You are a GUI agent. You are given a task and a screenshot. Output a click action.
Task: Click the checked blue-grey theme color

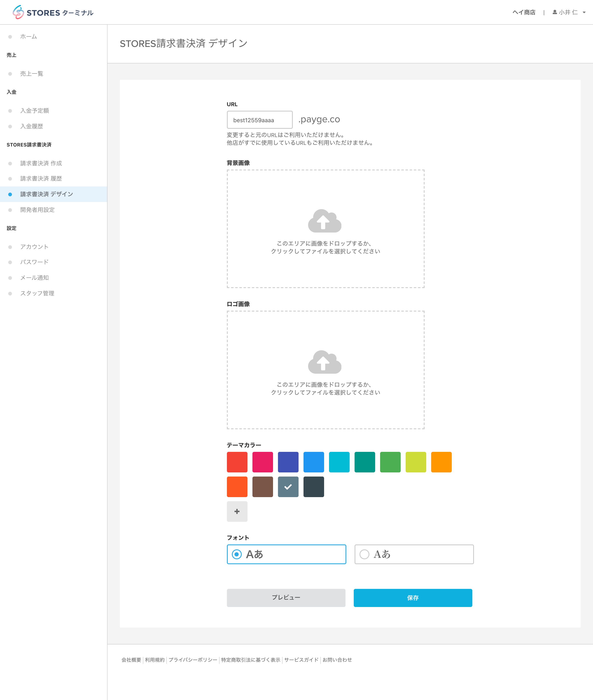coord(288,487)
